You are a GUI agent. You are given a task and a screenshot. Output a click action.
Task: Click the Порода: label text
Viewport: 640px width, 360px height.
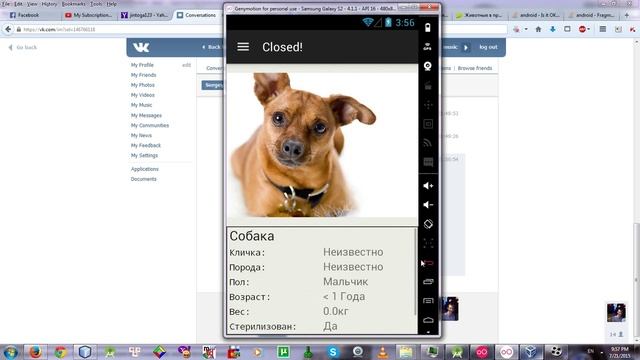coord(247,267)
